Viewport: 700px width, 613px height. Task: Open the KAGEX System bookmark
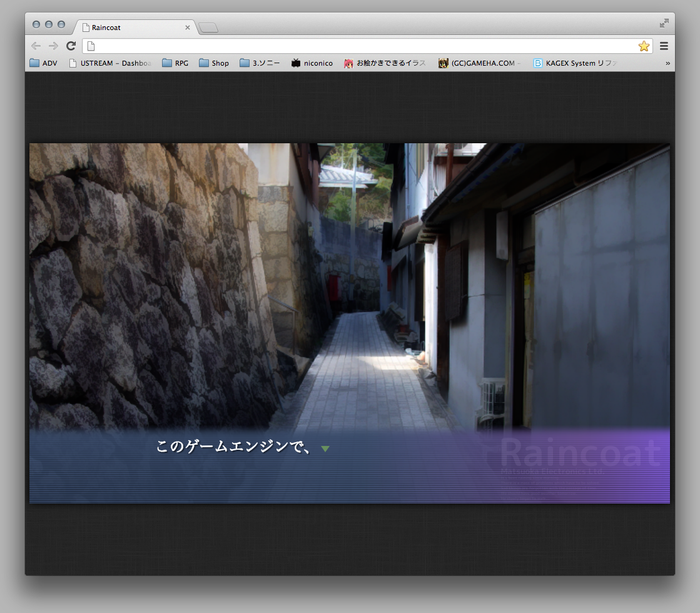575,63
